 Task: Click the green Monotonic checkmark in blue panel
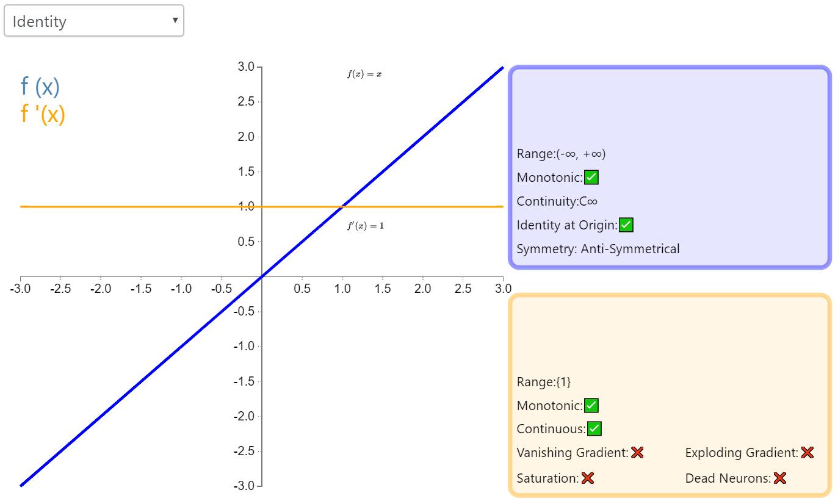point(591,178)
